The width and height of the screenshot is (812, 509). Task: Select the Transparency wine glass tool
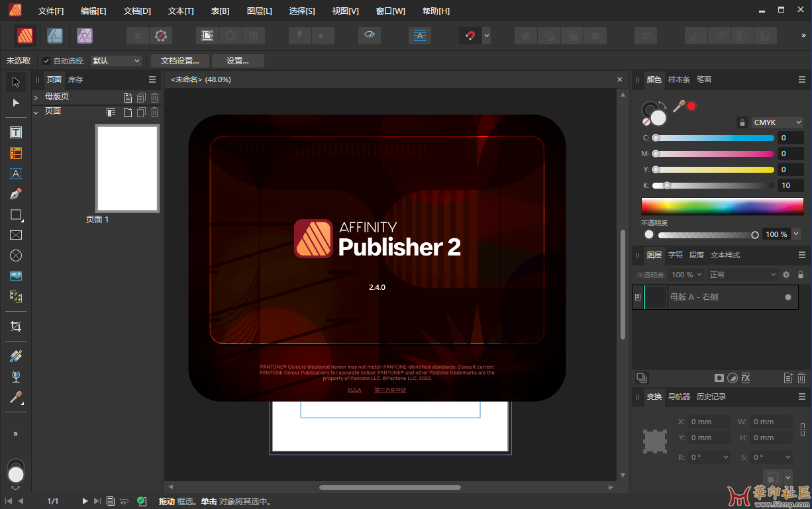[x=16, y=377]
